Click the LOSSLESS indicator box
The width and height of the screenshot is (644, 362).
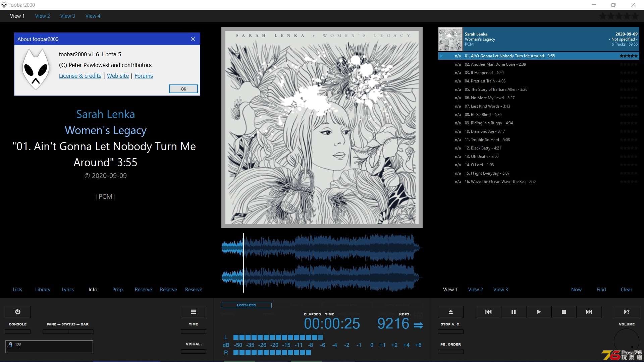tap(247, 305)
